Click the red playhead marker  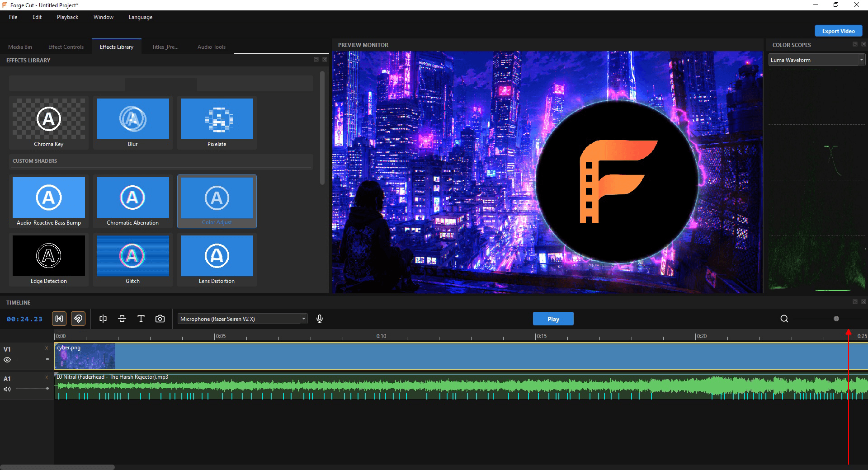click(x=849, y=333)
